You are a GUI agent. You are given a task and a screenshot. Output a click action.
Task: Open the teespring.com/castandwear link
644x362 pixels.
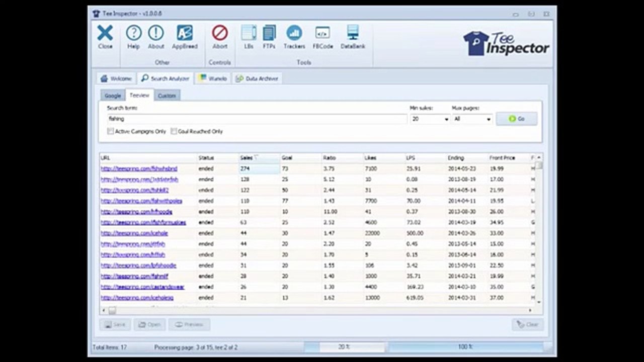pyautogui.click(x=142, y=287)
